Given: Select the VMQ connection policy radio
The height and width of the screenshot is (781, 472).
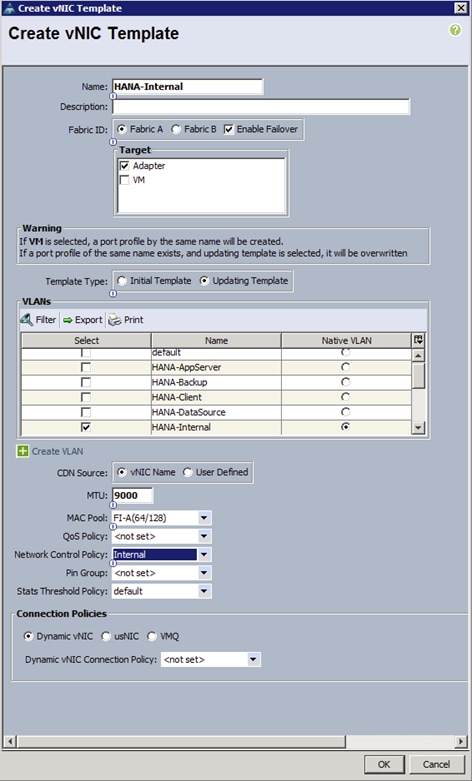Looking at the screenshot, I should pyautogui.click(x=151, y=637).
